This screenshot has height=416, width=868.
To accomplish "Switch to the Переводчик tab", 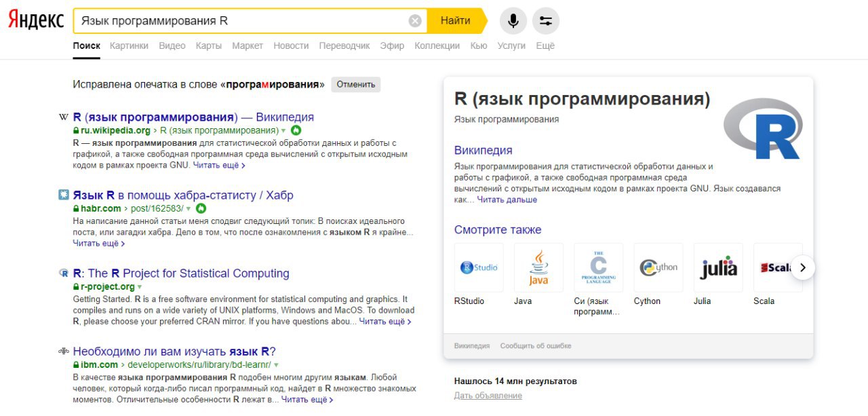I will 344,45.
